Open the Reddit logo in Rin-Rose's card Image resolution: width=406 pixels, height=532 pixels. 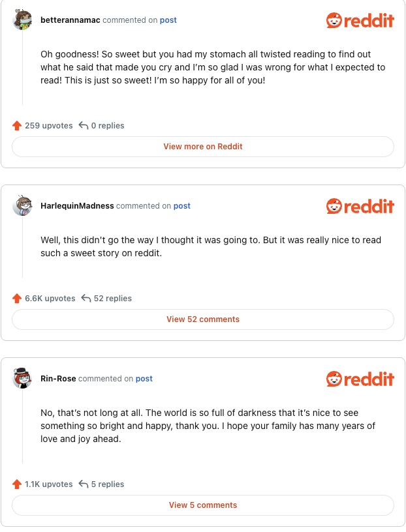point(360,379)
